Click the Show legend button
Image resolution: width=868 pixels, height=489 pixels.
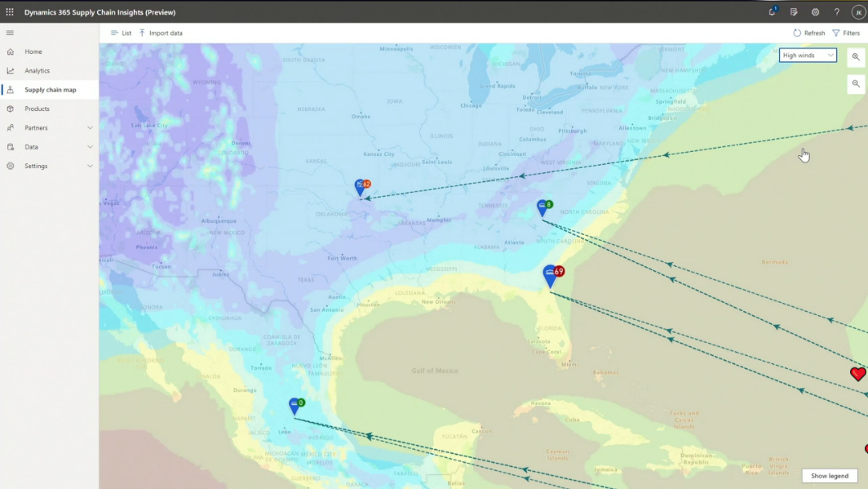pyautogui.click(x=829, y=476)
